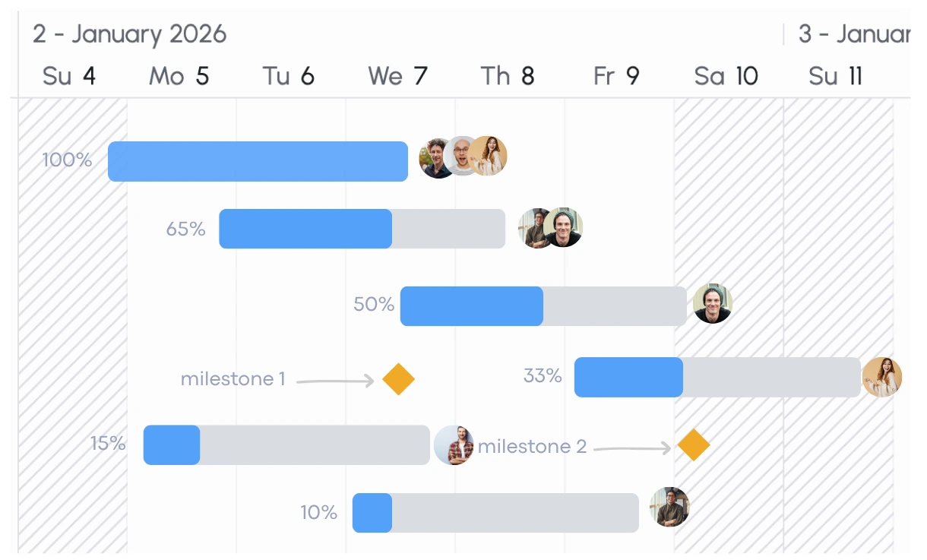
Task: Select the 100% complete task bar
Action: (x=258, y=161)
